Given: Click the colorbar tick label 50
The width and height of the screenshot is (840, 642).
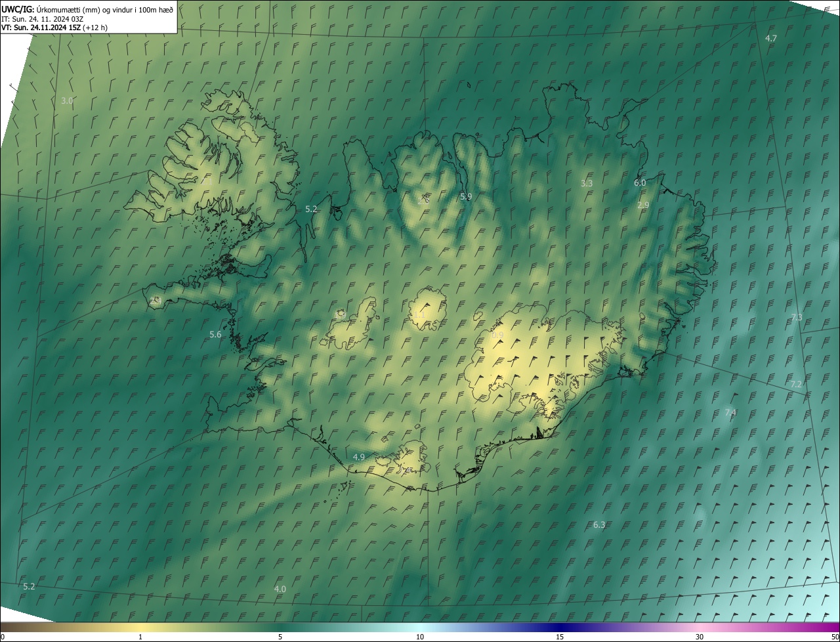Looking at the screenshot, I should (x=835, y=637).
